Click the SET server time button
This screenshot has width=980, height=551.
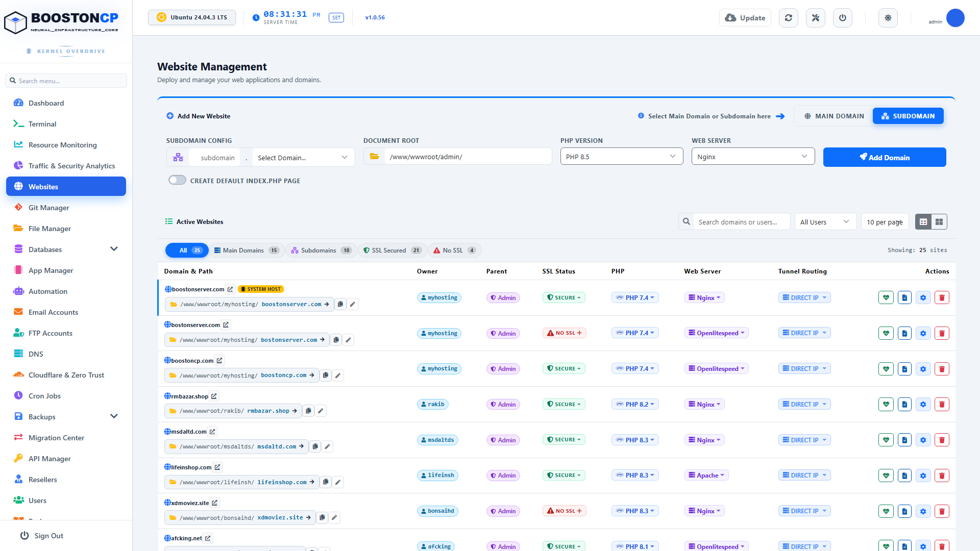click(x=336, y=18)
